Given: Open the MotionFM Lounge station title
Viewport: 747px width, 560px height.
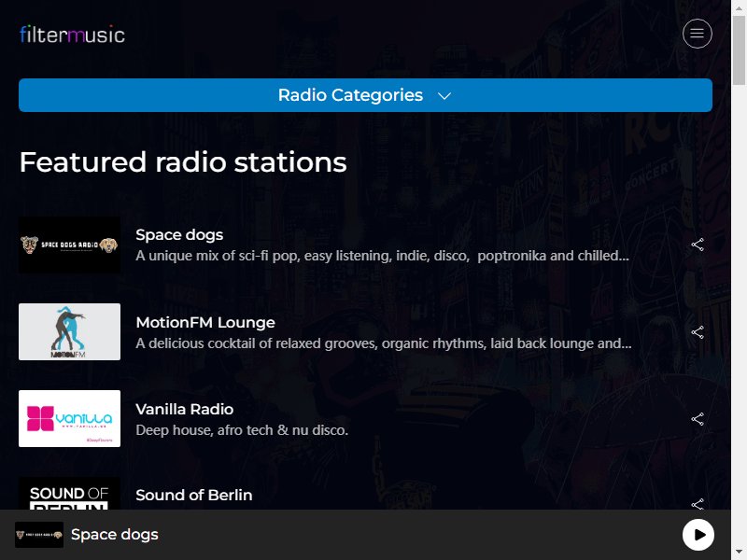Looking at the screenshot, I should click(205, 322).
